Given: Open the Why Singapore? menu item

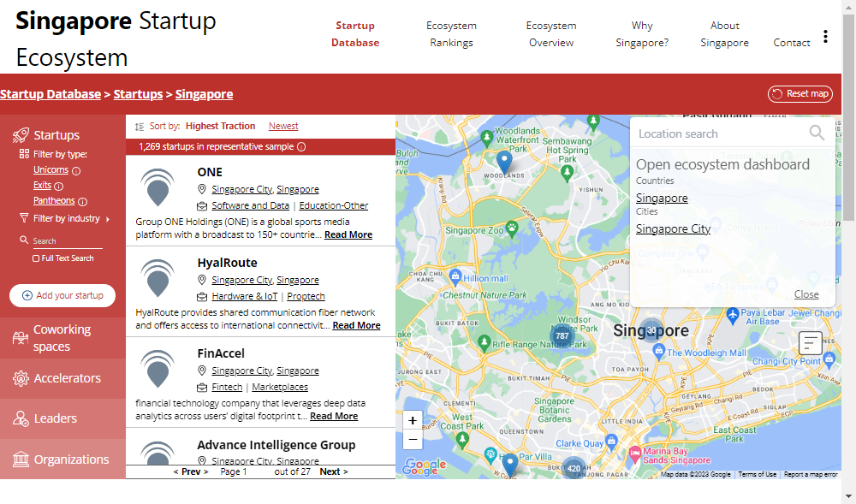Looking at the screenshot, I should 641,34.
